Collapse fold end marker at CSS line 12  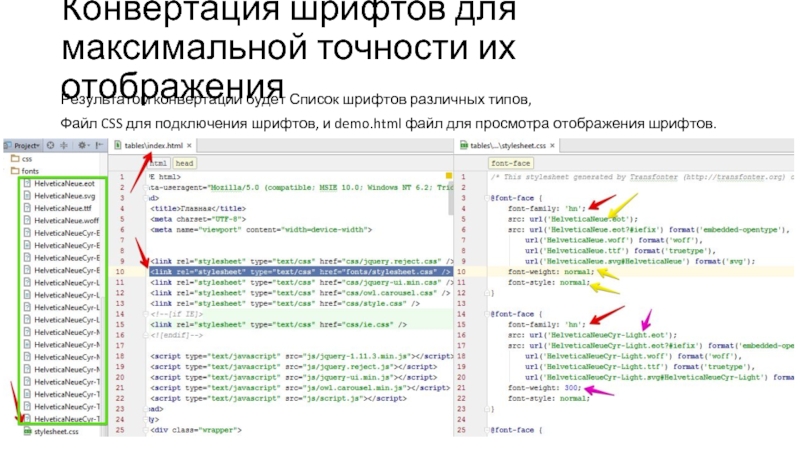tap(487, 293)
